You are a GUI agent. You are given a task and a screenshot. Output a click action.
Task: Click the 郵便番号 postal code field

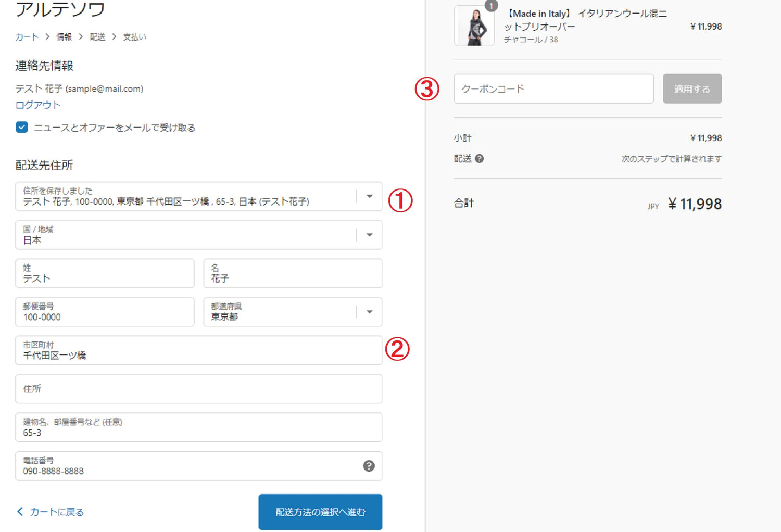[105, 312]
